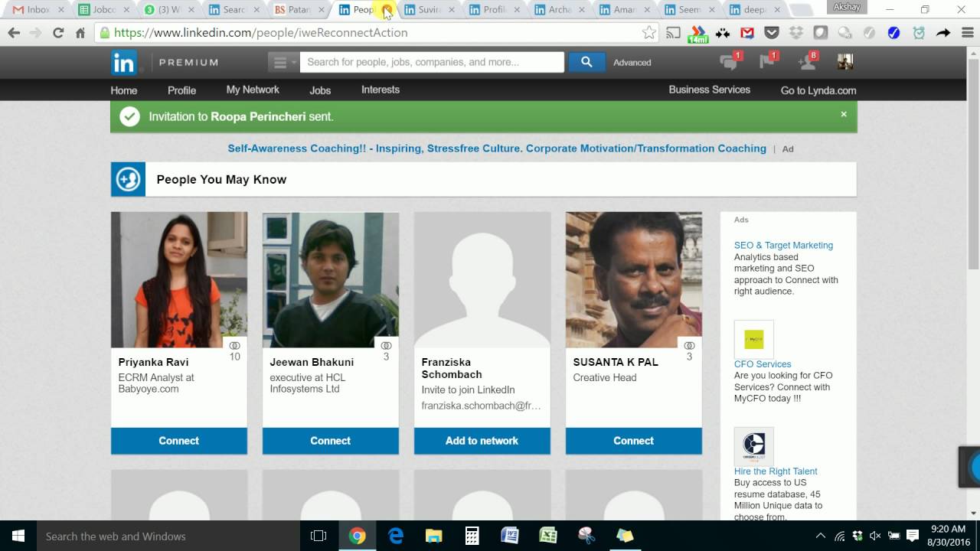This screenshot has width=980, height=551.
Task: Click the blue search magnifier button
Action: pos(586,62)
